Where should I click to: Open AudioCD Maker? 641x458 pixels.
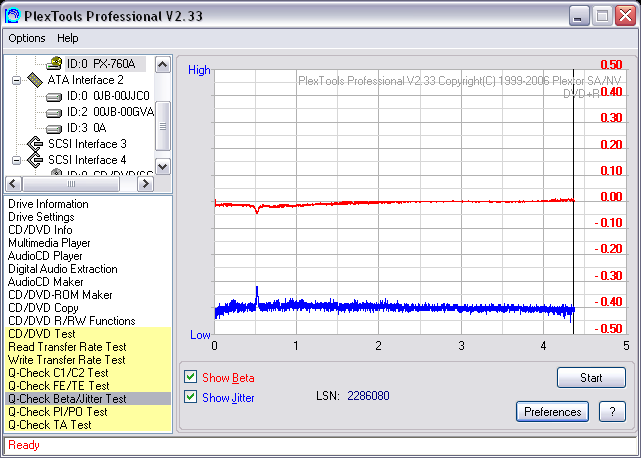coord(45,282)
